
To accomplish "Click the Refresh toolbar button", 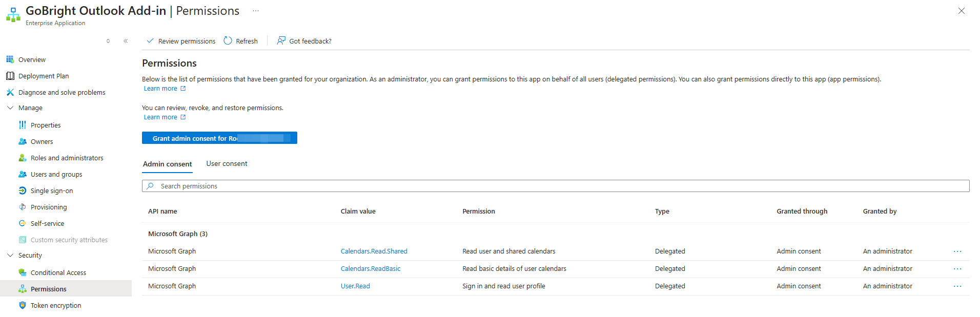I will [x=241, y=41].
